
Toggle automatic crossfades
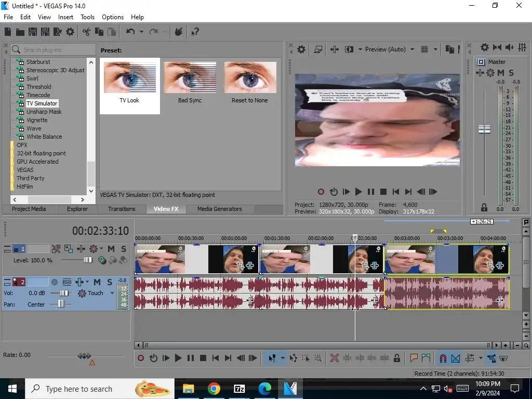tap(456, 358)
